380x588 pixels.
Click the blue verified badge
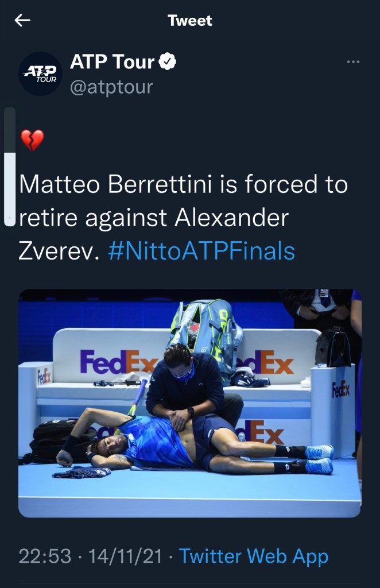pyautogui.click(x=167, y=61)
